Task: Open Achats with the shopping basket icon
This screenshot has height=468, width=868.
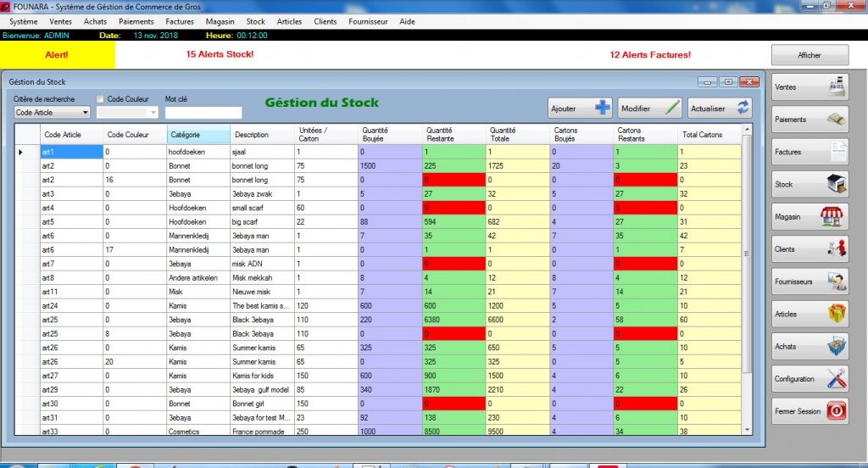Action: (x=836, y=346)
